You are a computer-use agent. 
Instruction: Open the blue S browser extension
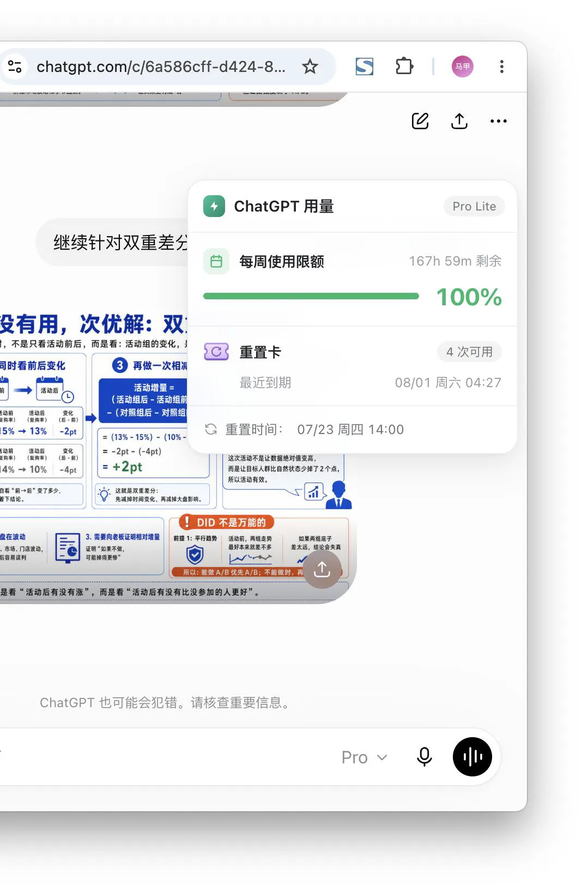point(364,67)
